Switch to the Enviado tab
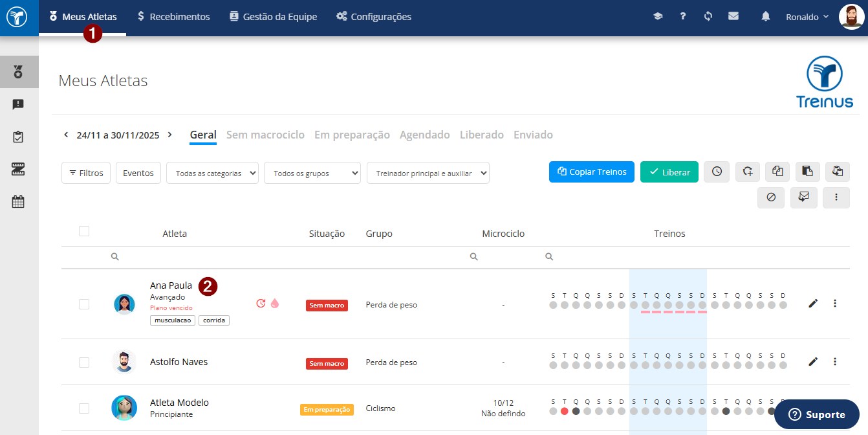 point(533,135)
